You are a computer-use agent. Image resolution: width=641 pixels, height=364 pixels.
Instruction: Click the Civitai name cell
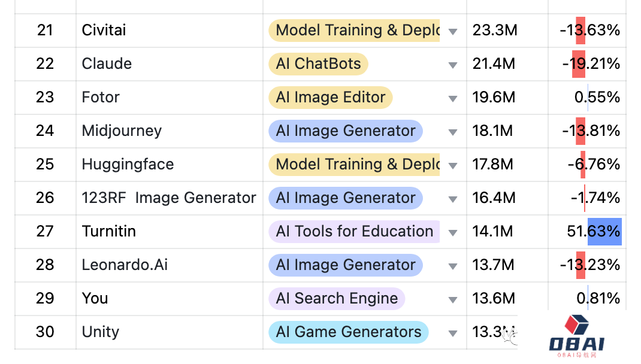tap(170, 30)
